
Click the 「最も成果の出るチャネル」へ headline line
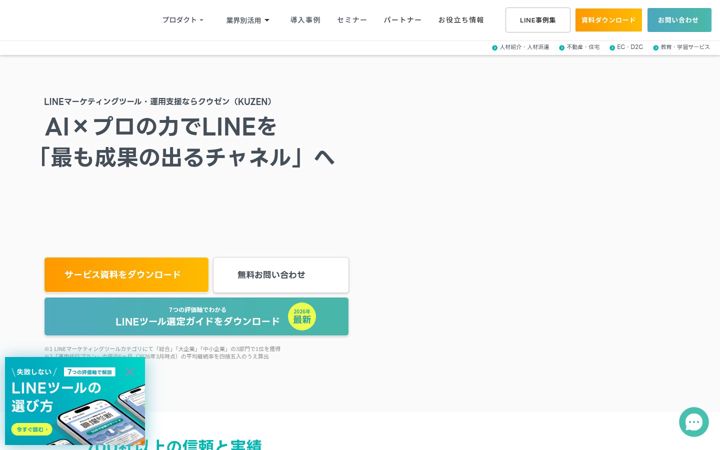(186, 158)
